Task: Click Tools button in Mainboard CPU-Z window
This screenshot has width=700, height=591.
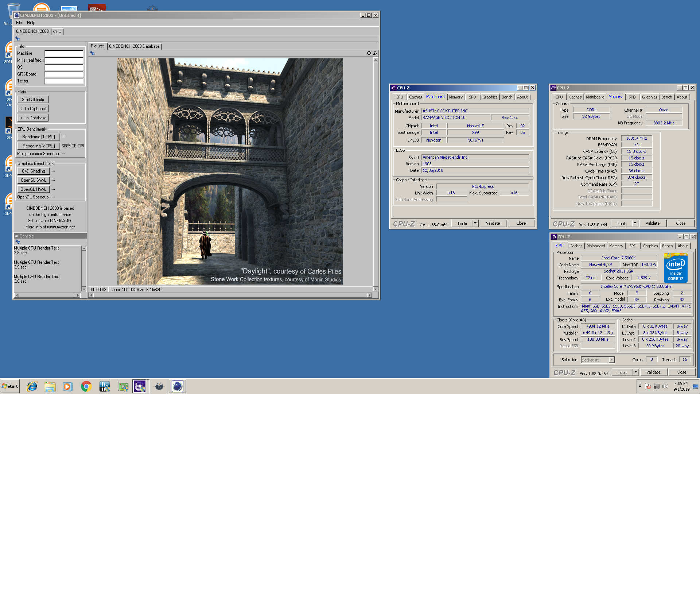Action: coord(462,223)
